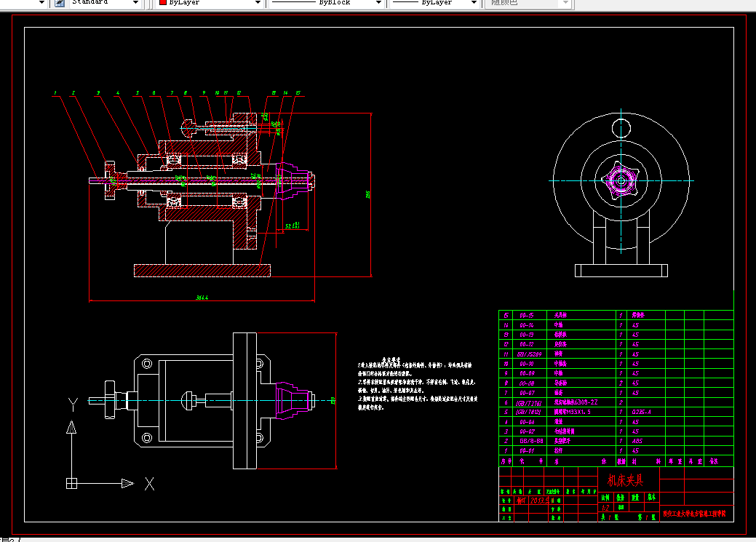Select the 256 height dimension text
756x542 pixels.
(368, 194)
